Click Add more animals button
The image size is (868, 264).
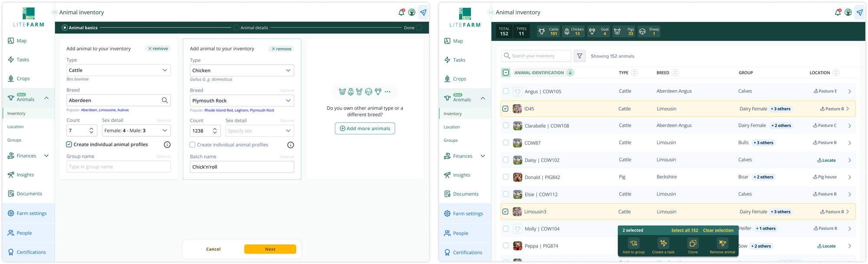point(365,128)
